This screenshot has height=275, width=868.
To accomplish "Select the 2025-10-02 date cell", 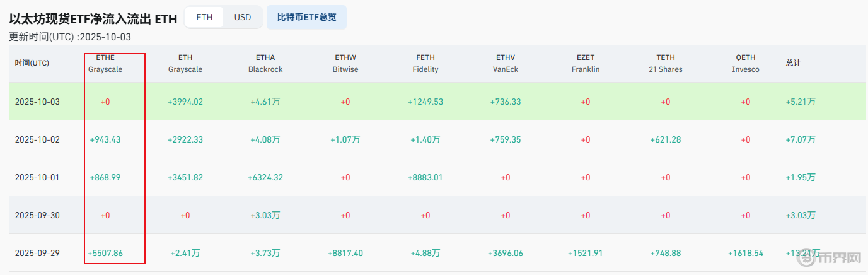I will [x=37, y=139].
